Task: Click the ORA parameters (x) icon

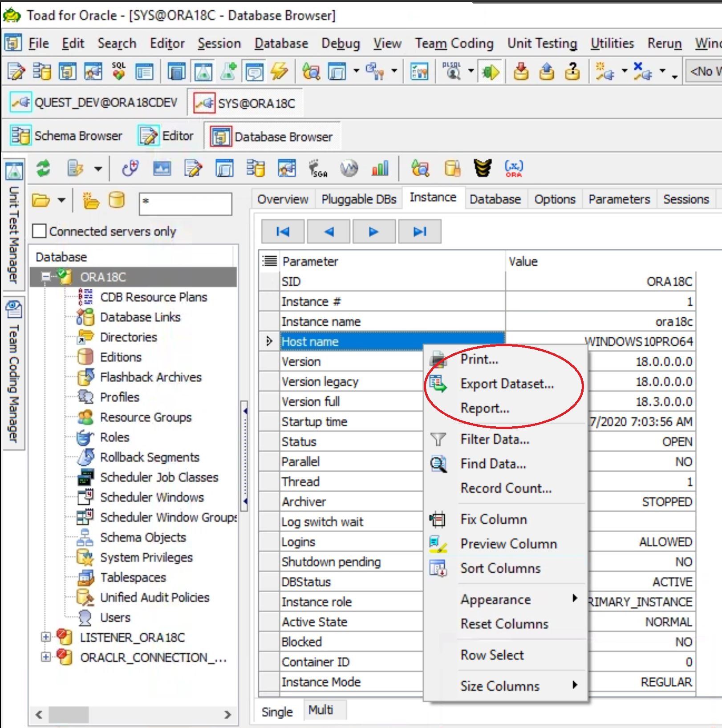Action: (514, 169)
